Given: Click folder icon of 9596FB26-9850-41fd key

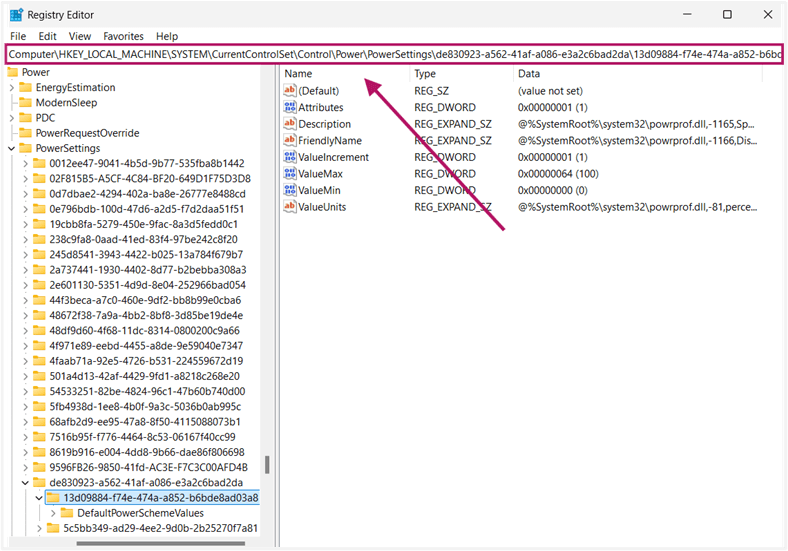Looking at the screenshot, I should pyautogui.click(x=39, y=467).
